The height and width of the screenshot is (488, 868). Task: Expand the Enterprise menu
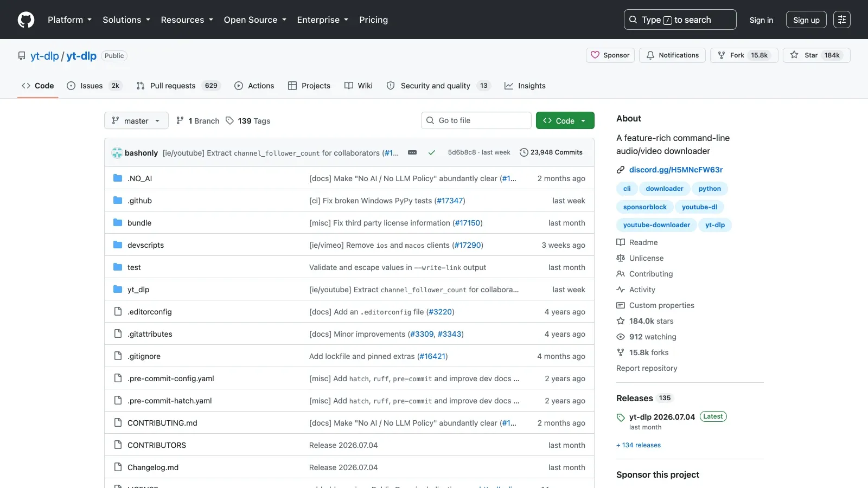pyautogui.click(x=323, y=20)
